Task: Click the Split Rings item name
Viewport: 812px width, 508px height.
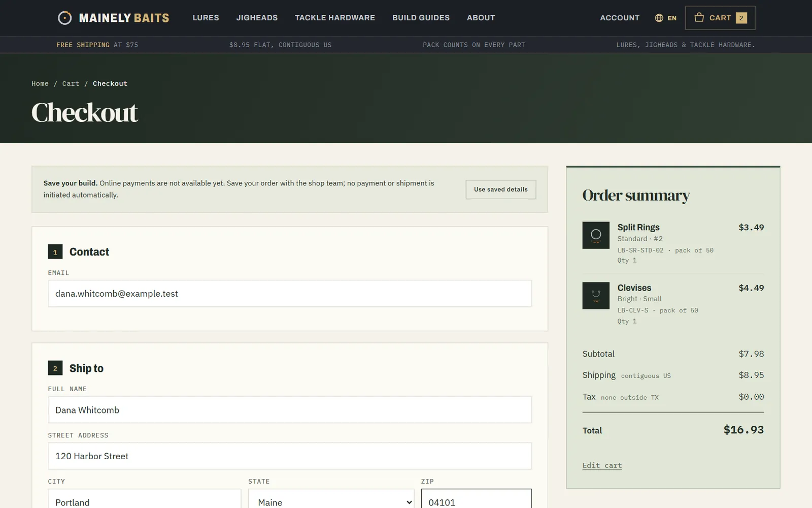Action: [x=638, y=227]
